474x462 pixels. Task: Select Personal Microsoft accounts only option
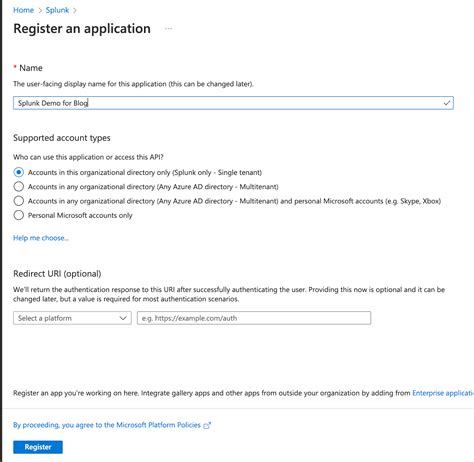pyautogui.click(x=19, y=215)
